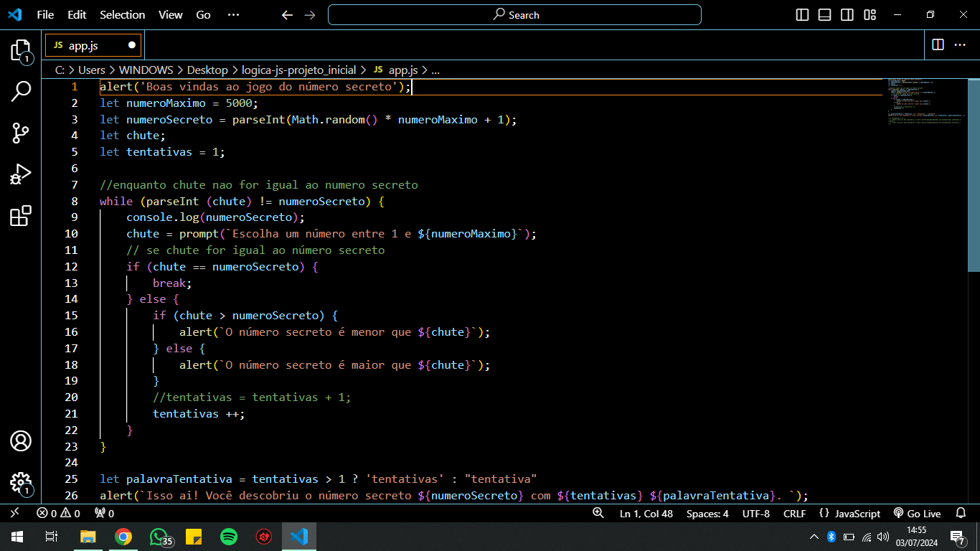
Task: Split the editor to the right
Action: [938, 44]
